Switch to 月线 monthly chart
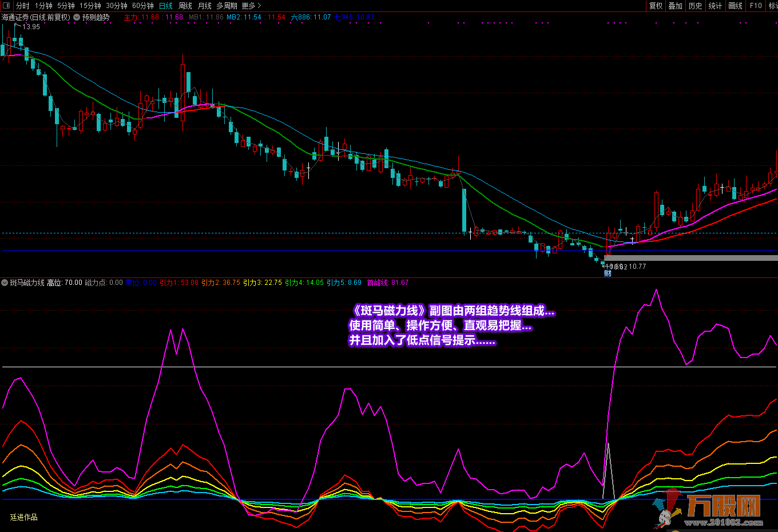778x532 pixels. point(204,6)
